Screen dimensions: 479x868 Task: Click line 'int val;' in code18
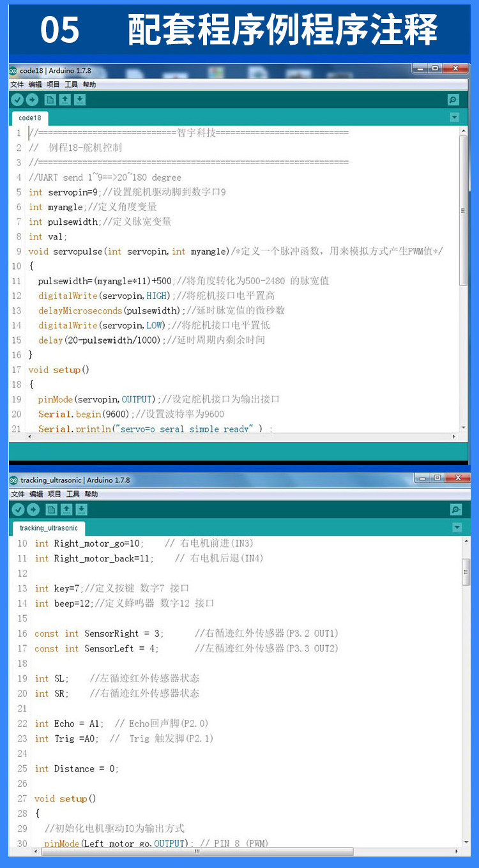pyautogui.click(x=48, y=236)
